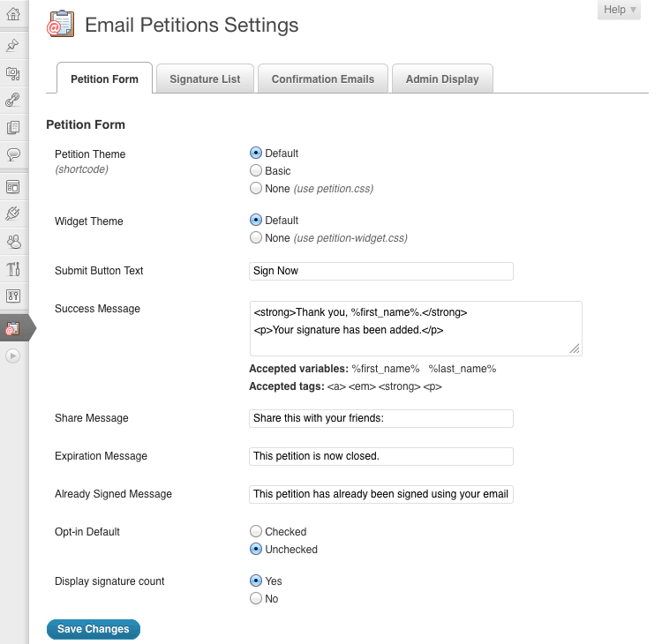Set Opt-in Default to Checked
Screen dimensions: 662x644
256,532
